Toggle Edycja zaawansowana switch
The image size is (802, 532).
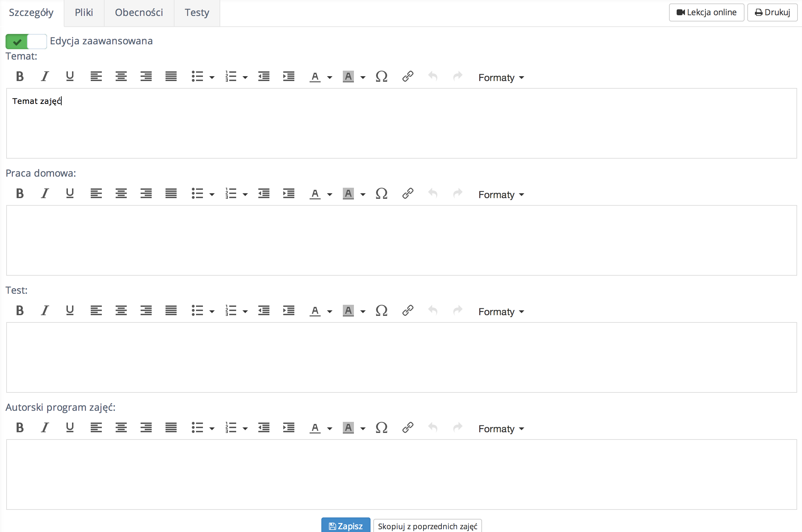[26, 42]
